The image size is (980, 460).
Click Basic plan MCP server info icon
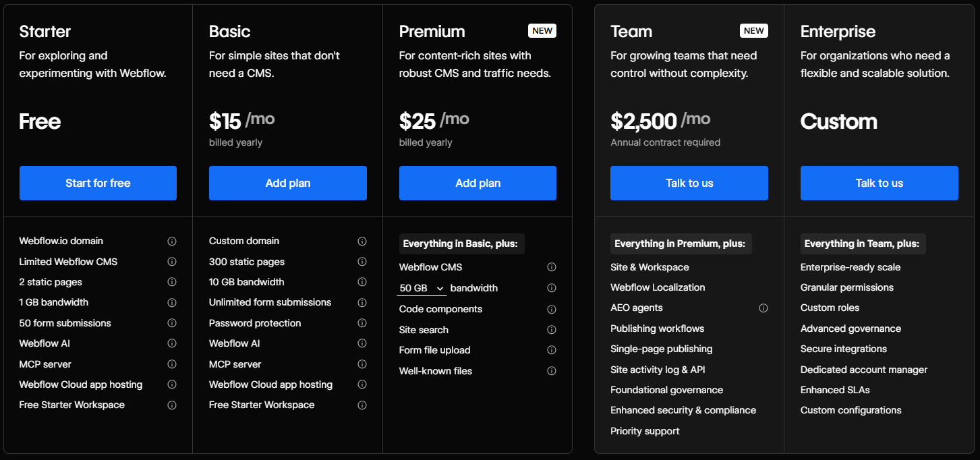[x=362, y=364]
